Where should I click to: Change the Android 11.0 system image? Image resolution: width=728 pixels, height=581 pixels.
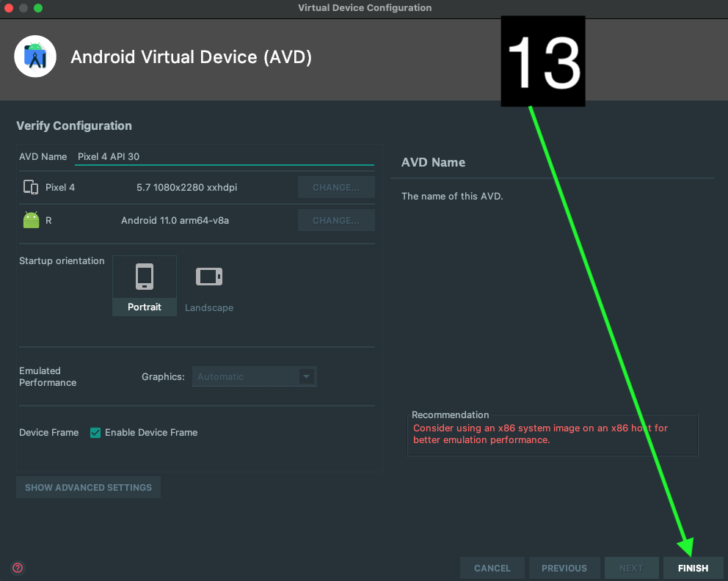[336, 220]
